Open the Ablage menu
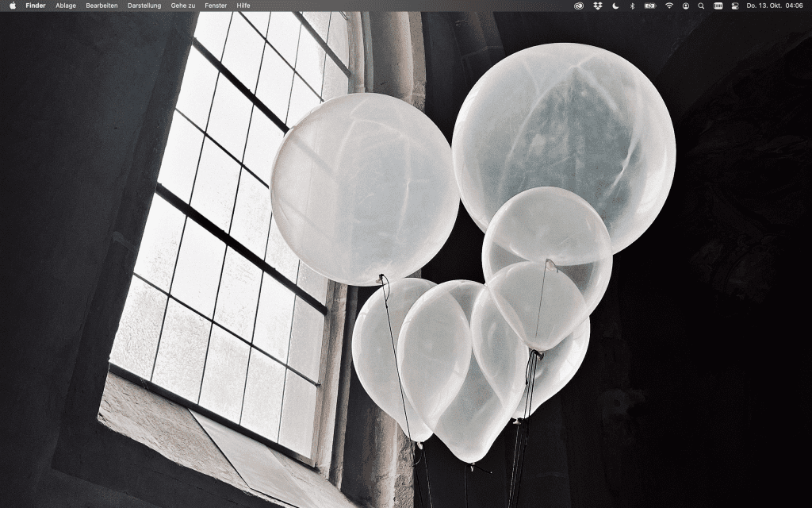 [66, 6]
